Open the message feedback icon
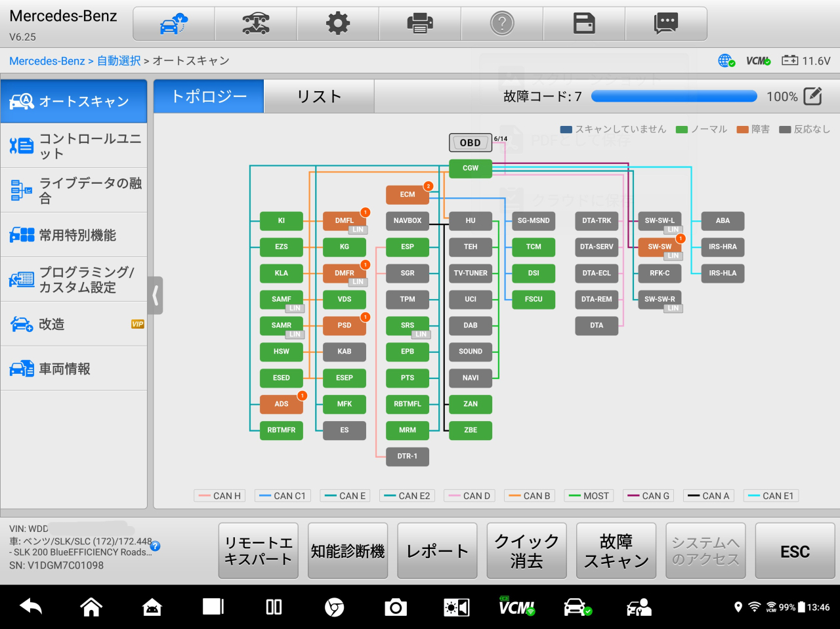The image size is (840, 629). 666,24
